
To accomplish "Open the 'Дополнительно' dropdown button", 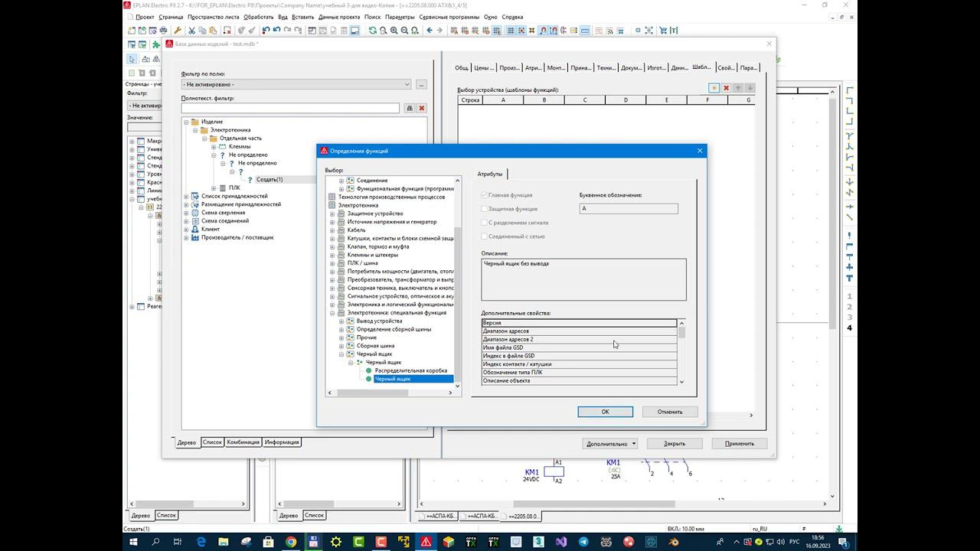I will tap(610, 444).
